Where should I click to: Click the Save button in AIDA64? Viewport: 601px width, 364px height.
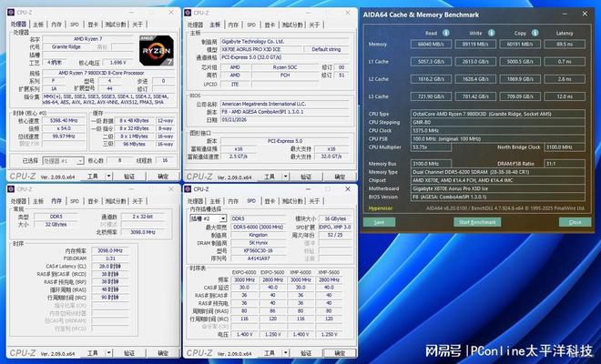[x=379, y=222]
